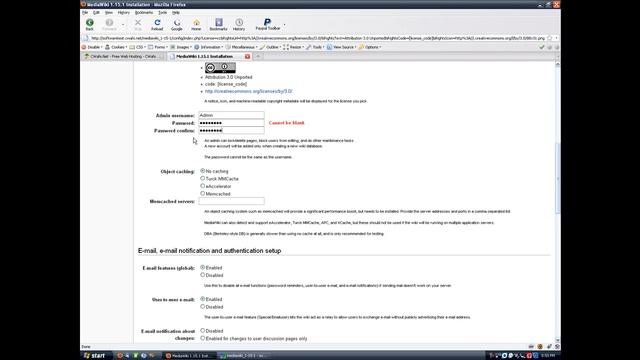Open Forms developer toolbar menu
Viewport: 640px width, 360px height.
coord(158,47)
